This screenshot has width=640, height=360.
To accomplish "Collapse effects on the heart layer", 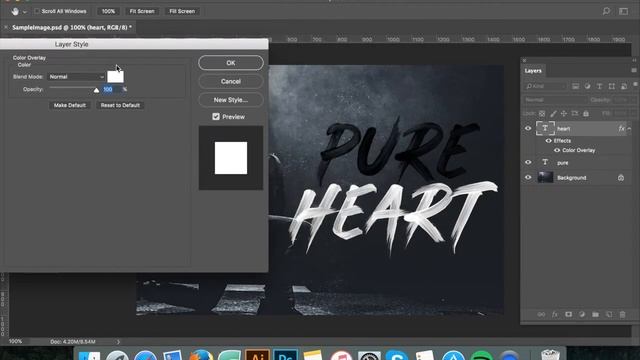I will pos(629,129).
